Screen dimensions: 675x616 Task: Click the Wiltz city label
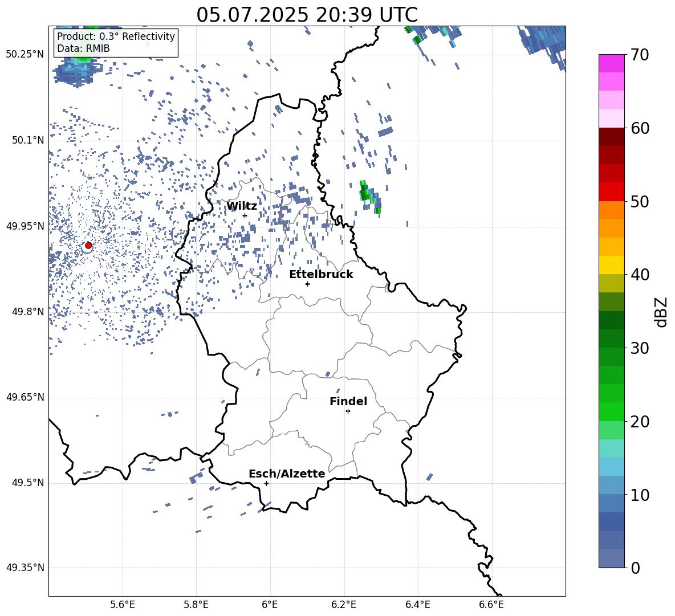(242, 206)
